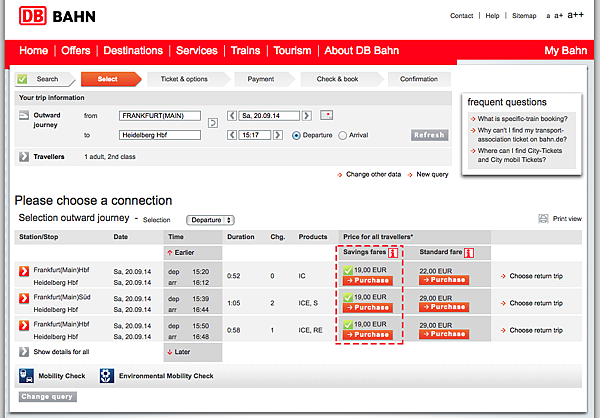Expand Show details for all
Screen dimensions: 600x418
pos(24,352)
